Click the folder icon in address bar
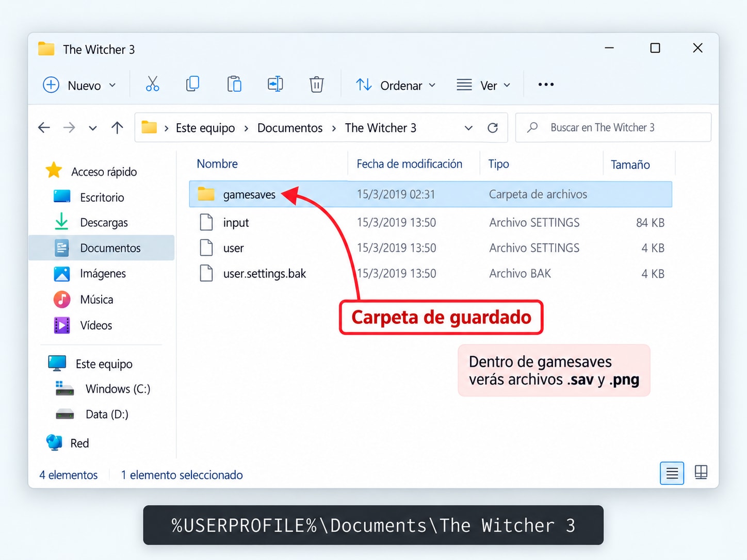 click(149, 127)
